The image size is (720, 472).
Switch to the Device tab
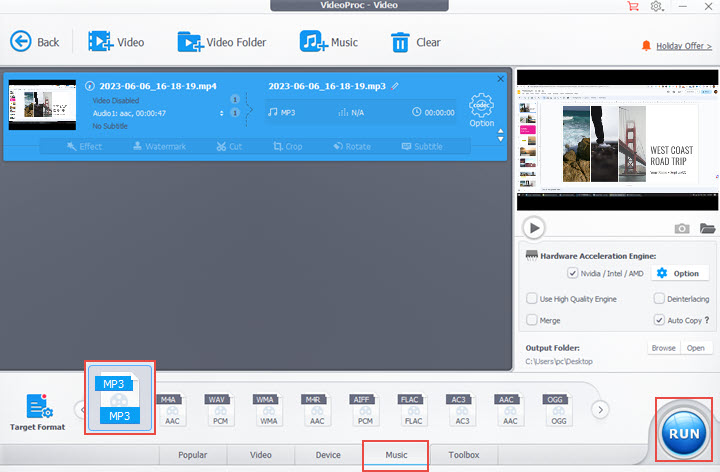tap(328, 455)
